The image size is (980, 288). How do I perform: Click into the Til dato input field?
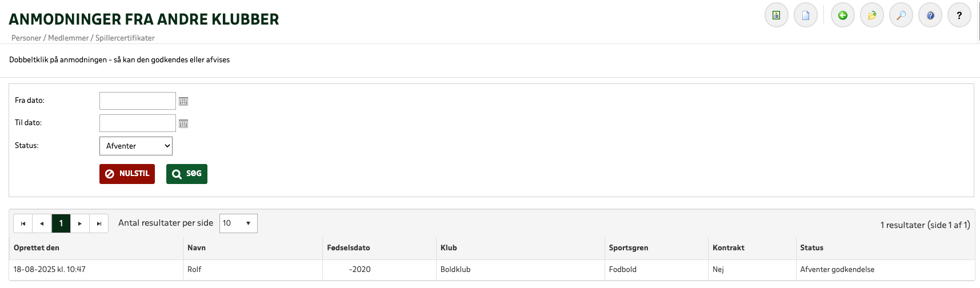(138, 123)
